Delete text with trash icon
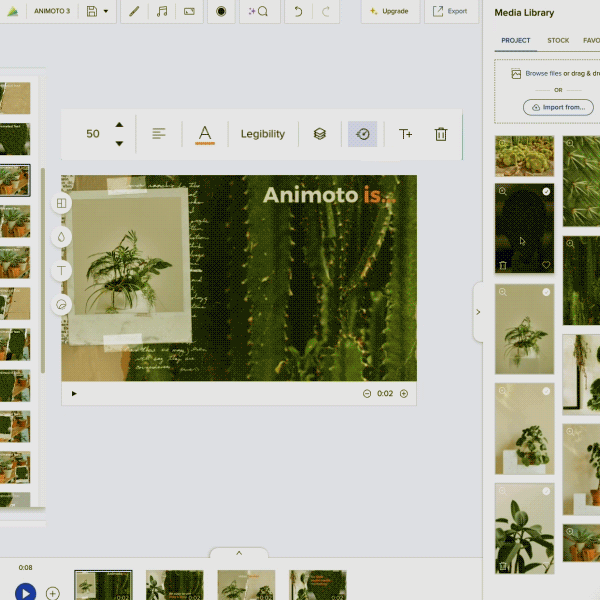This screenshot has height=600, width=600. tap(441, 134)
